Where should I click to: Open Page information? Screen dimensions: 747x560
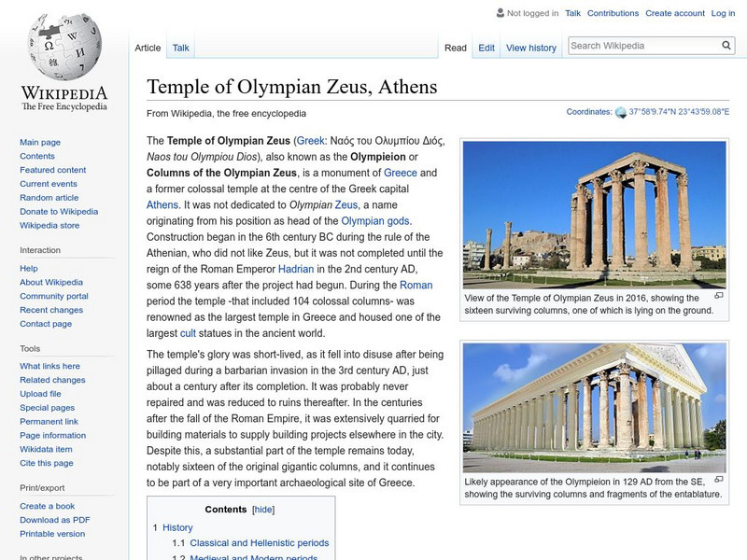click(53, 435)
